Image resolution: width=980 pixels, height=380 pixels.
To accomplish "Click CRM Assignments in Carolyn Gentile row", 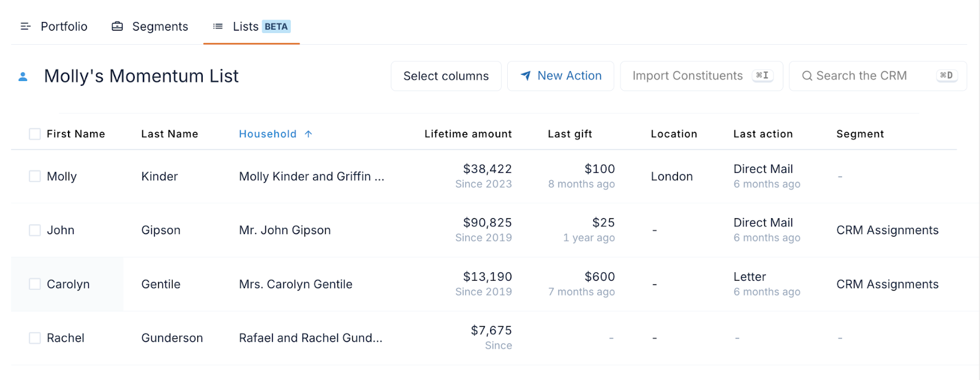I will click(x=888, y=284).
